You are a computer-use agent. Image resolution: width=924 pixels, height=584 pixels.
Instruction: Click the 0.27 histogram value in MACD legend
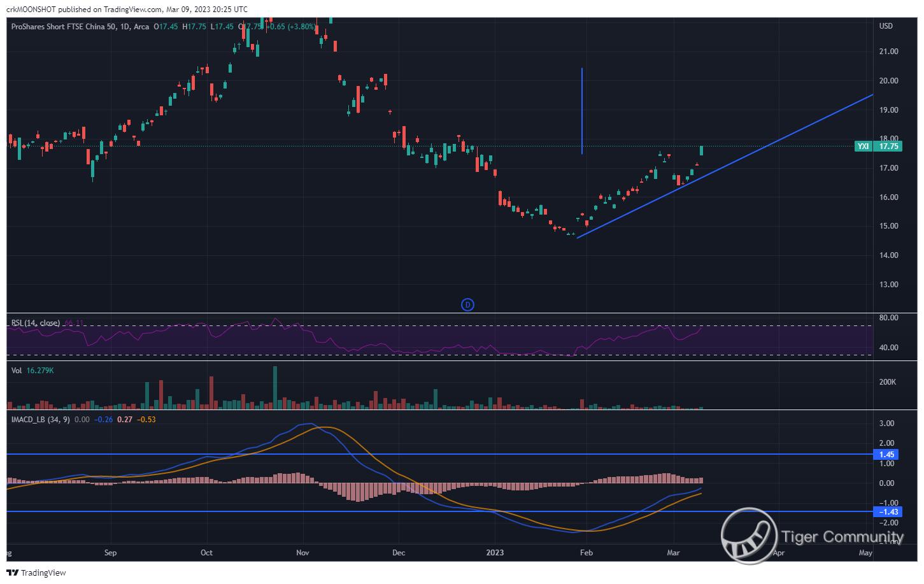[x=125, y=420]
